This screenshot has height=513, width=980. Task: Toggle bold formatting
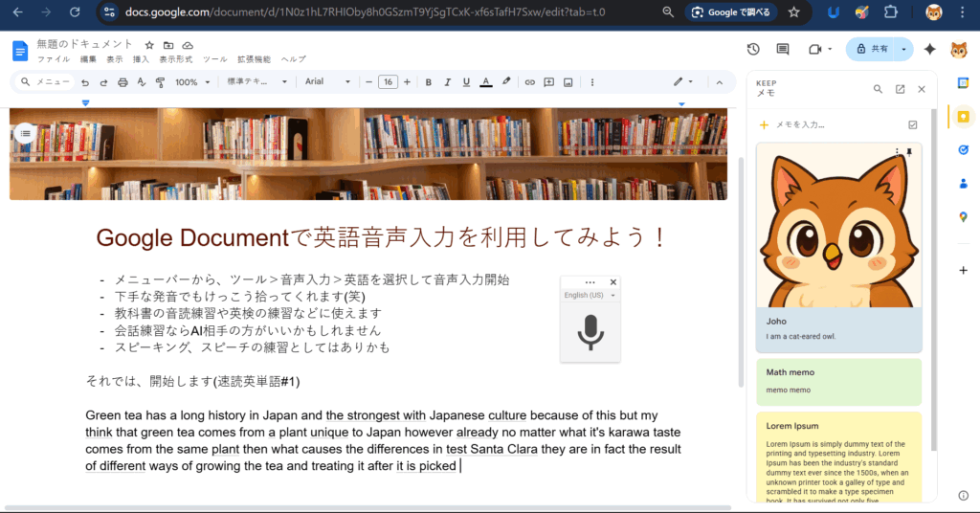tap(428, 82)
